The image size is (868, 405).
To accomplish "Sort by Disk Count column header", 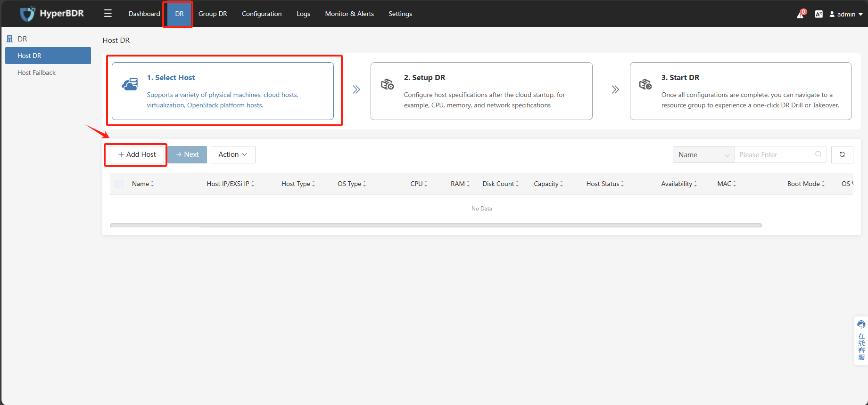I will click(x=500, y=184).
